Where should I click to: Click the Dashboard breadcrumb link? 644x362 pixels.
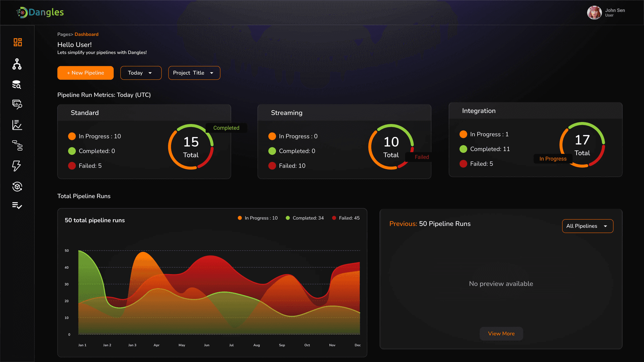point(87,35)
